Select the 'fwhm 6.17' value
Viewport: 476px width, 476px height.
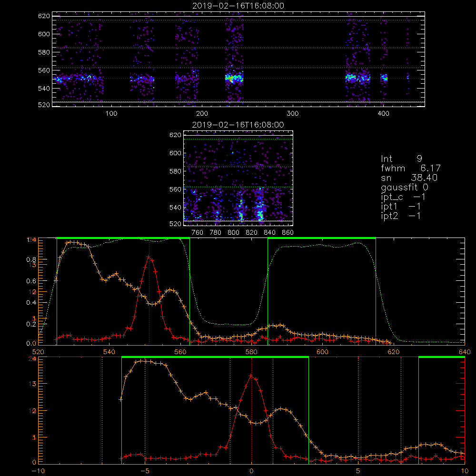coord(411,168)
